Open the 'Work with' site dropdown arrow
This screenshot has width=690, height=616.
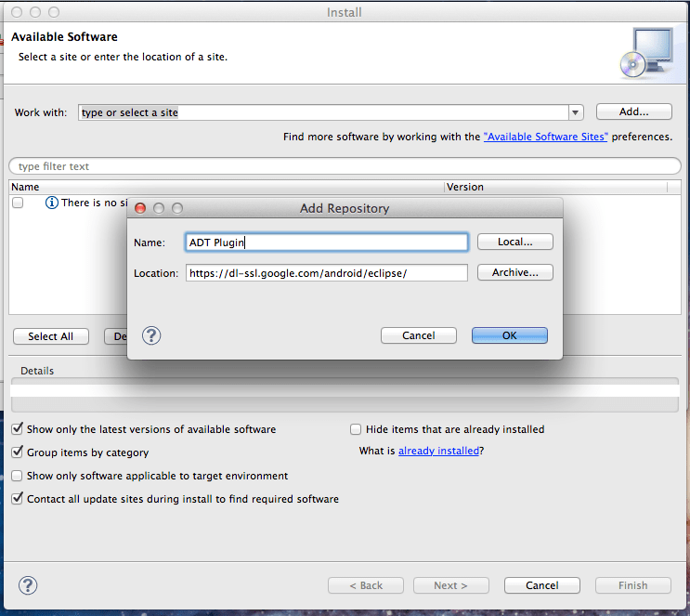pos(575,112)
